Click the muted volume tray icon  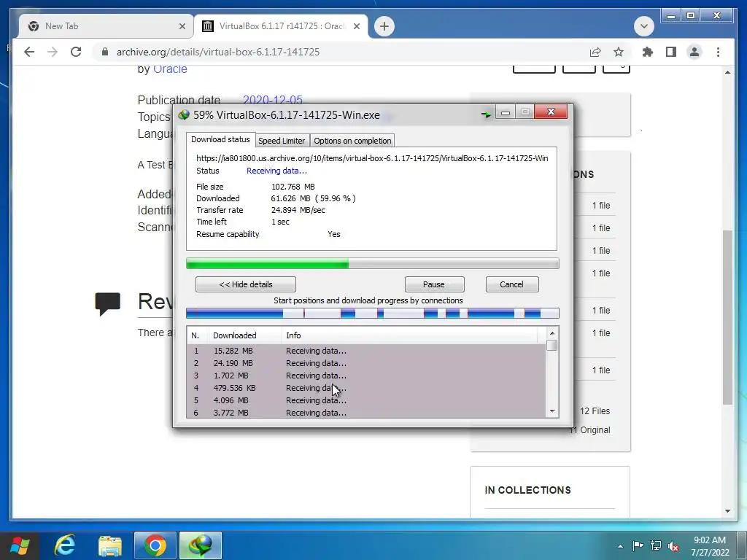(x=673, y=546)
